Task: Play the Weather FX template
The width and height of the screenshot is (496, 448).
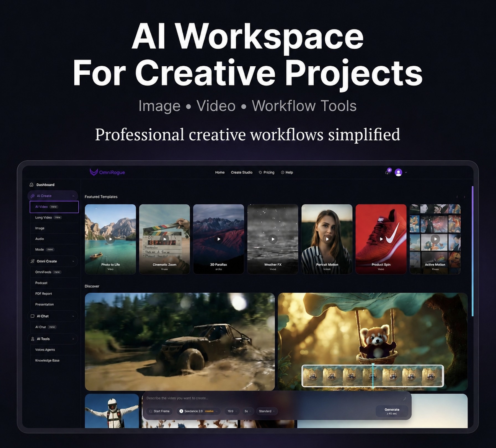Action: (x=273, y=239)
